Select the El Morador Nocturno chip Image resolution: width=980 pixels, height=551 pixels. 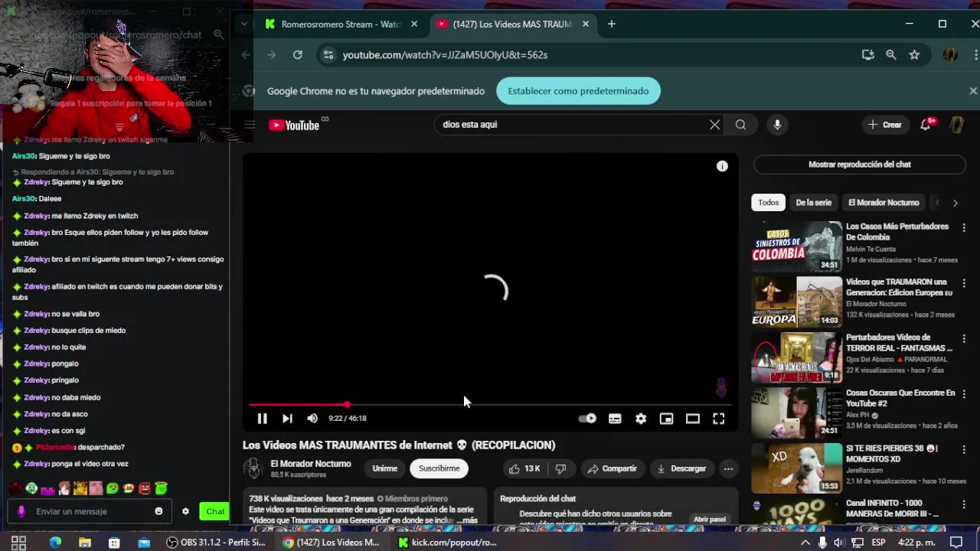884,203
